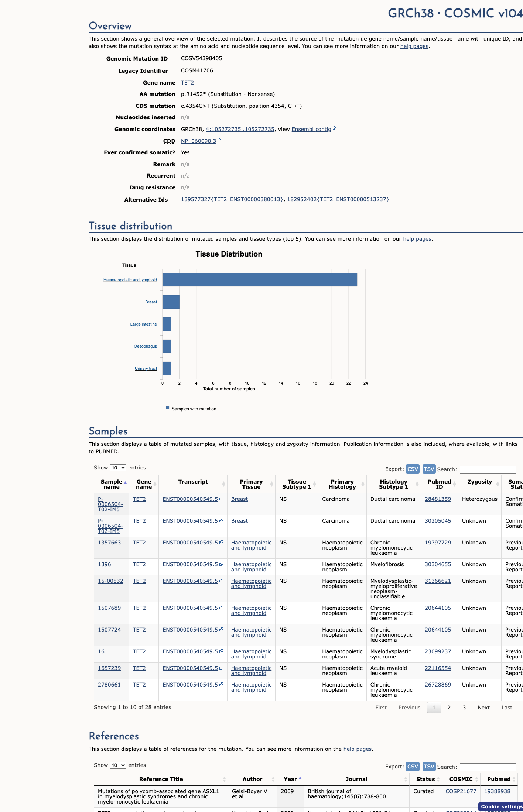Screen dimensions: 523x812
Task: Select current page 1 in Samples pagination
Action: click(x=434, y=708)
